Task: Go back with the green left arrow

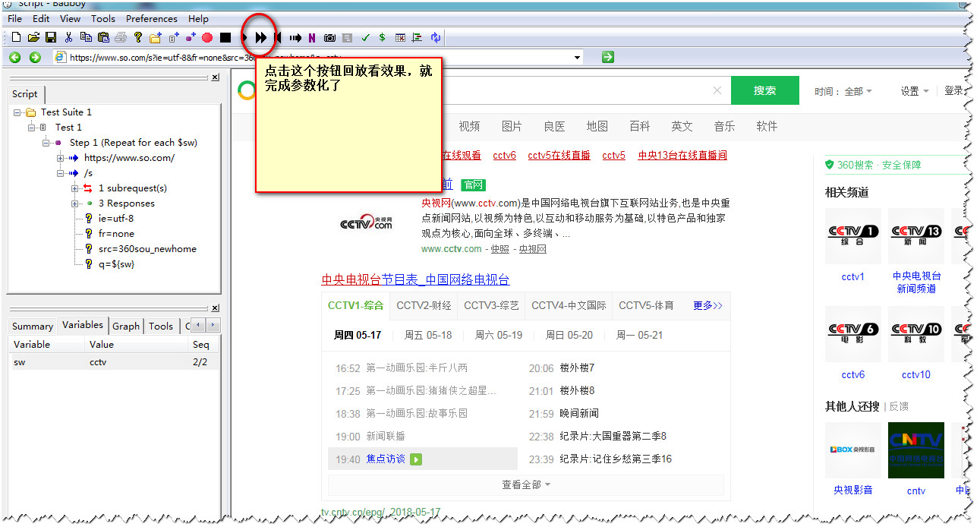Action: (14, 57)
